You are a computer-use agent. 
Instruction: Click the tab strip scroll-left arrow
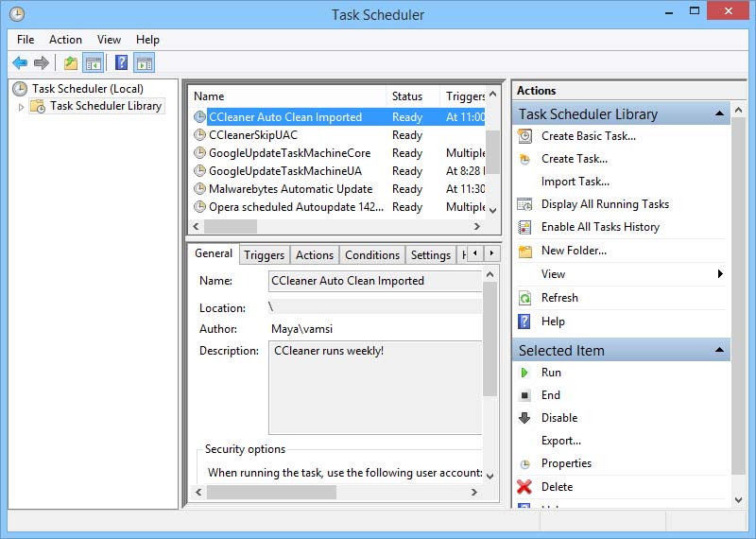tap(475, 252)
